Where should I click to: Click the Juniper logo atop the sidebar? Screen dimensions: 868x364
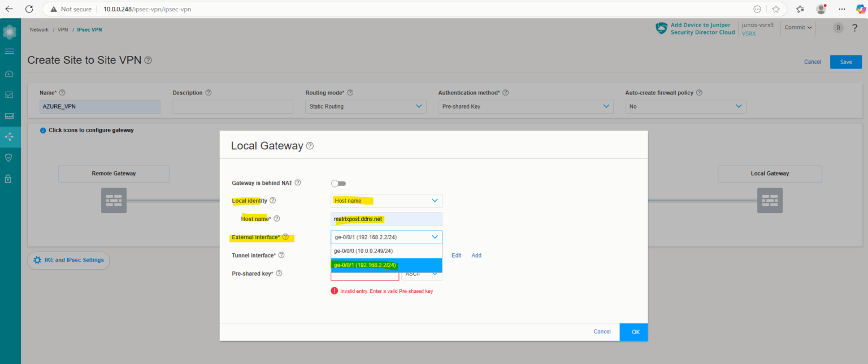coord(9,31)
